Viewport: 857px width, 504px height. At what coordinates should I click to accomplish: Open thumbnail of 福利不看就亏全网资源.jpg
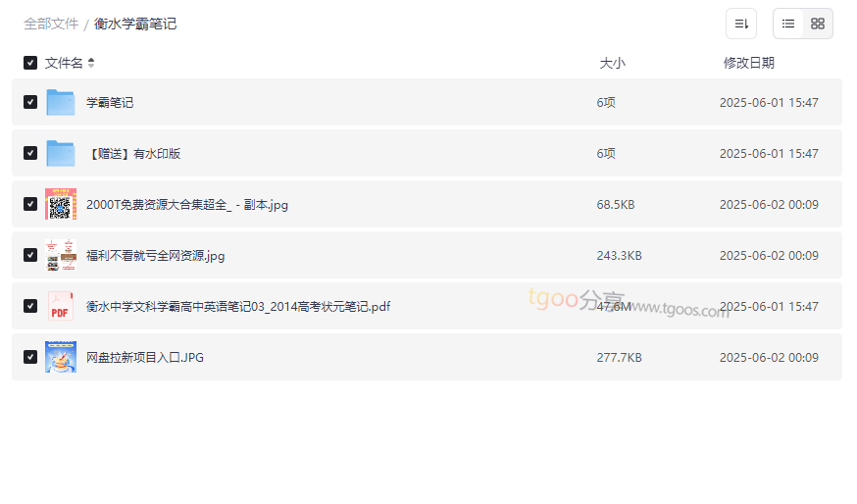[61, 255]
